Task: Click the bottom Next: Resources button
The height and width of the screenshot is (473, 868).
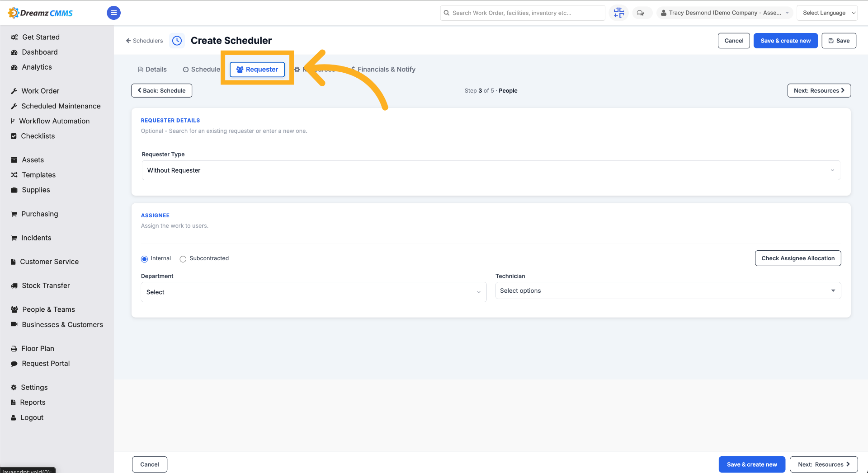Action: tap(823, 464)
